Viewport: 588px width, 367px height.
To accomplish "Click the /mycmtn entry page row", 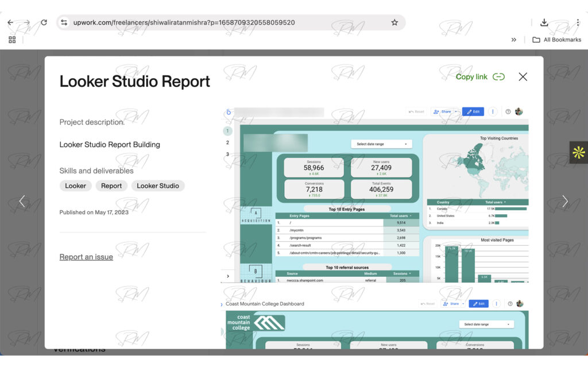I will click(x=347, y=230).
